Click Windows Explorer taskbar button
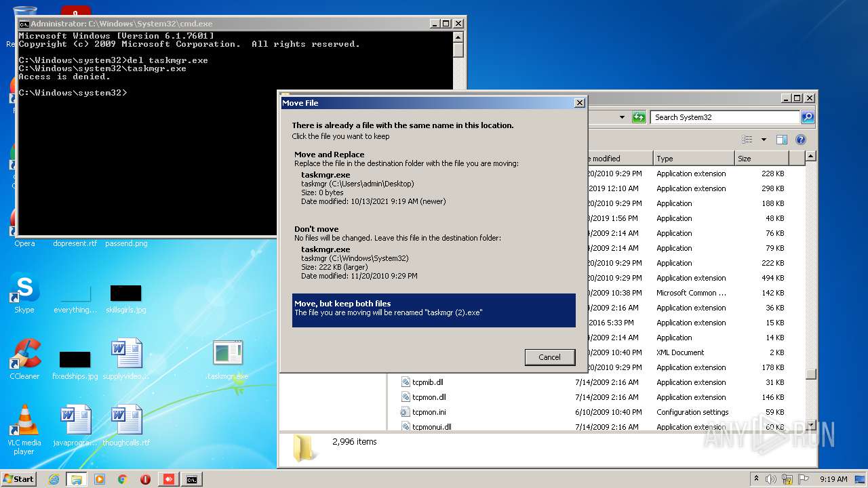Image resolution: width=868 pixels, height=488 pixels. [77, 479]
